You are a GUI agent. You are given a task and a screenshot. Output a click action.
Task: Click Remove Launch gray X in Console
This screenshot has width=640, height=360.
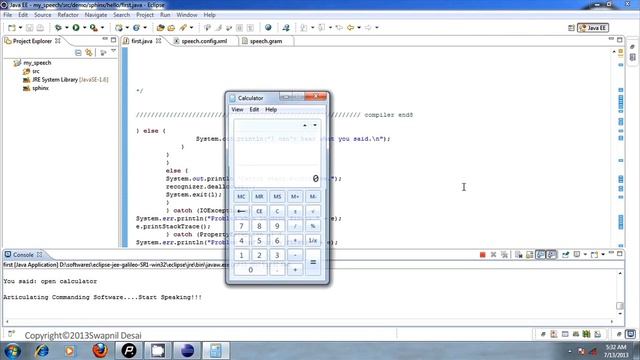tap(493, 255)
